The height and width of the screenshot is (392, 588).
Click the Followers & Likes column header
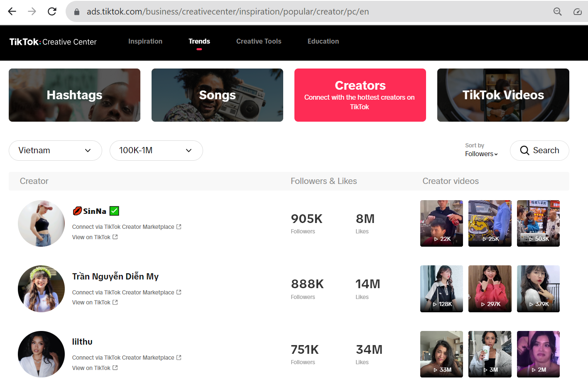pyautogui.click(x=324, y=181)
